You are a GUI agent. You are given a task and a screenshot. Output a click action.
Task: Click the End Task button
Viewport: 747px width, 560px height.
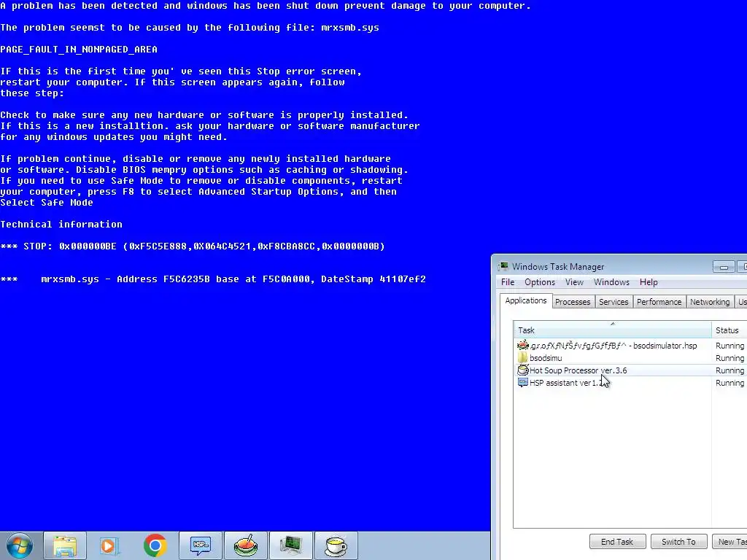pos(617,542)
